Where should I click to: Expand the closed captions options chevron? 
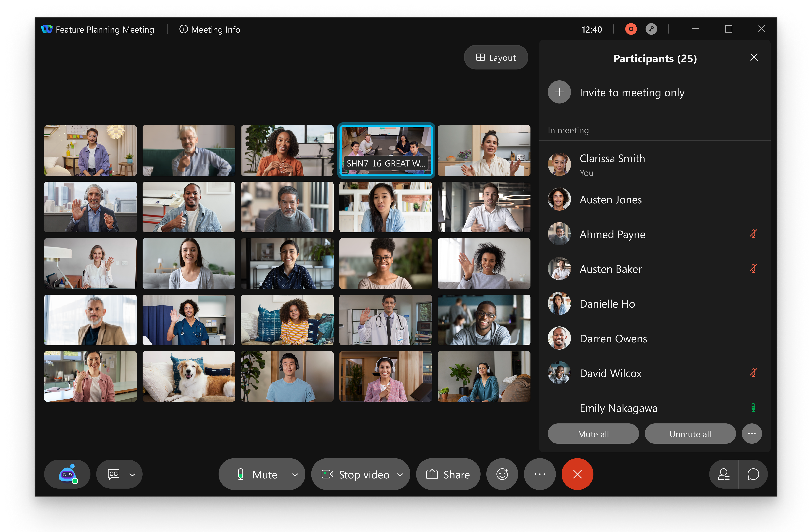pyautogui.click(x=132, y=474)
